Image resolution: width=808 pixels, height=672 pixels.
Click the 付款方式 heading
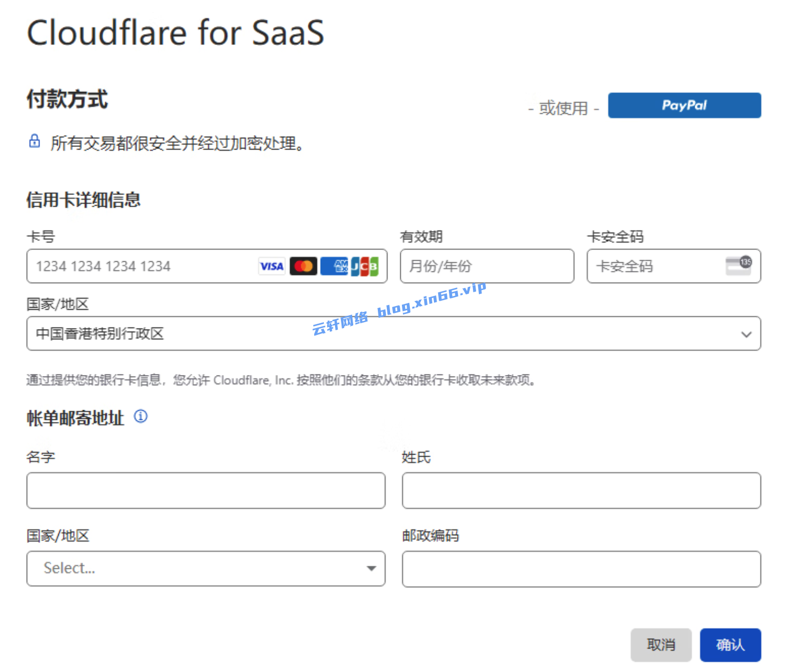pyautogui.click(x=67, y=99)
